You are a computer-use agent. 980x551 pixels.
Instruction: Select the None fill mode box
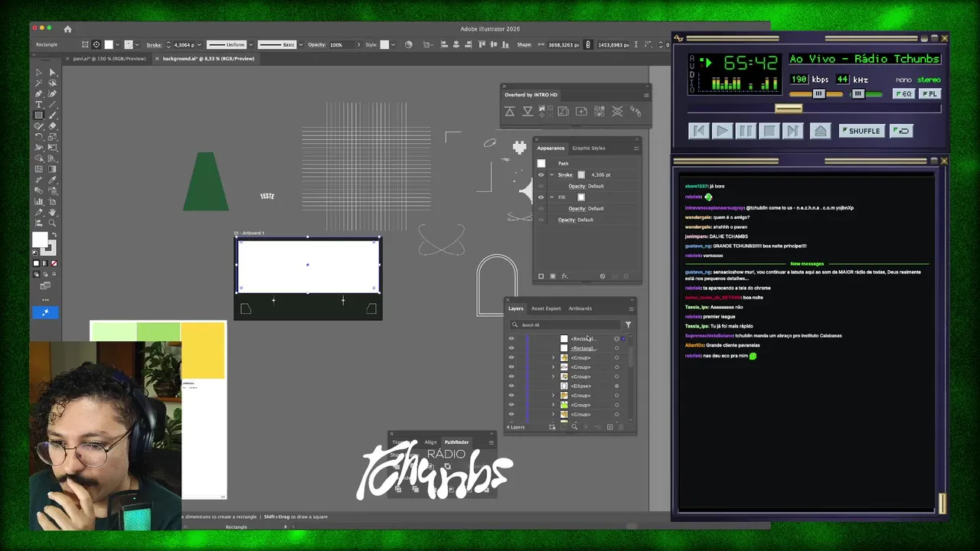[54, 263]
